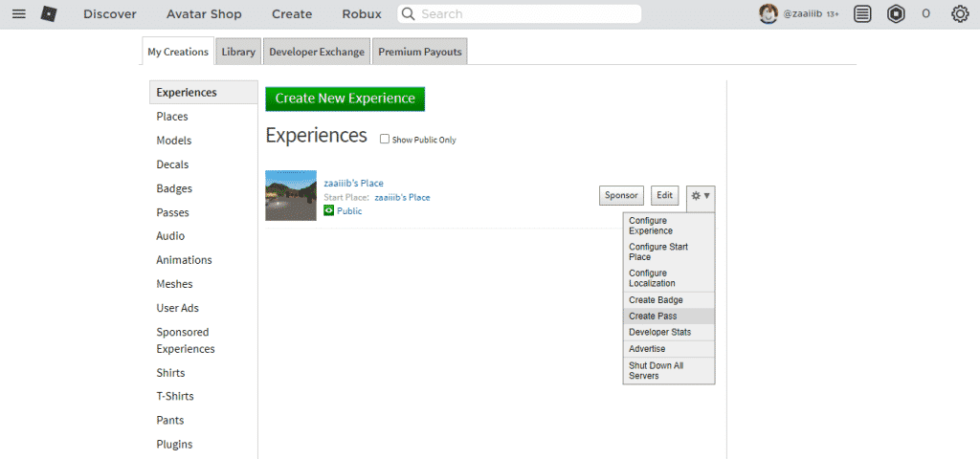Click the Roblox logo icon
Image resolution: width=980 pixels, height=459 pixels.
click(49, 13)
